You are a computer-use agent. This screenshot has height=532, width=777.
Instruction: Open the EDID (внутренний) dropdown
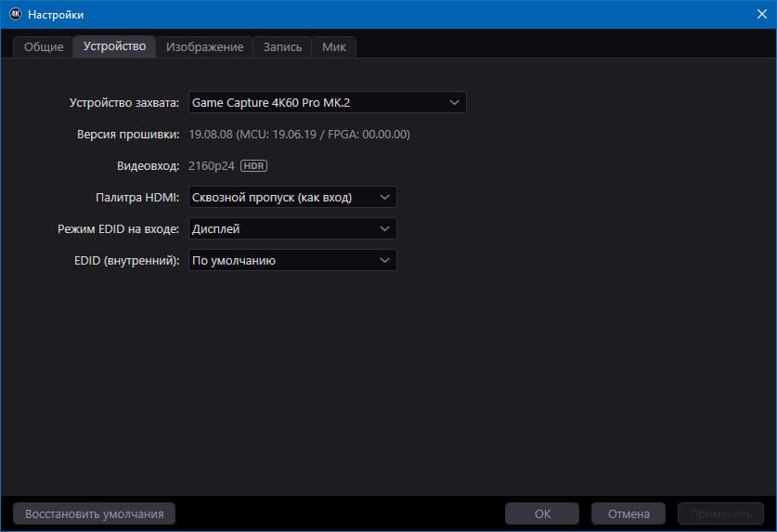pos(292,260)
